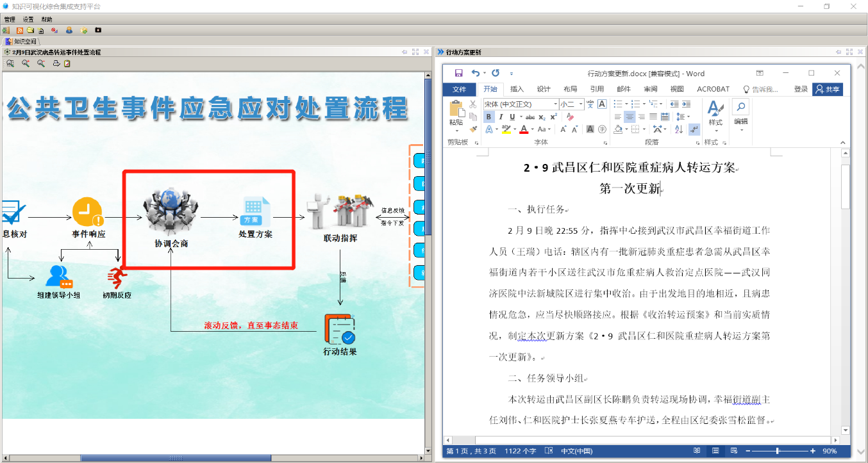Open the Customize Quick Access Toolbar dropdown
This screenshot has width=868, height=463.
point(512,73)
